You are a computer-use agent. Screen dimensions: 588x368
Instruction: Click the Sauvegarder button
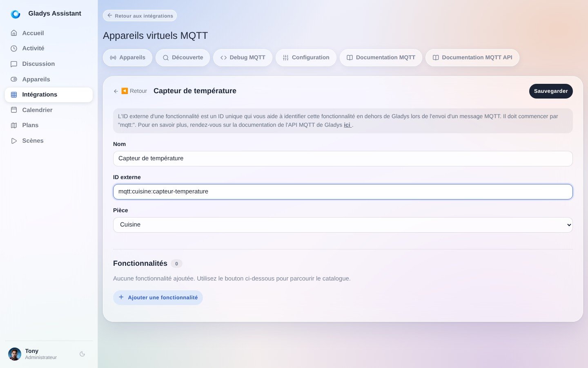pyautogui.click(x=551, y=91)
